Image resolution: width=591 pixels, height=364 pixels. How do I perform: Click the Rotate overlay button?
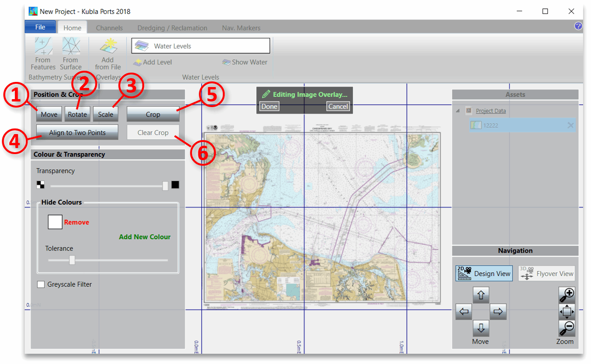[77, 114]
